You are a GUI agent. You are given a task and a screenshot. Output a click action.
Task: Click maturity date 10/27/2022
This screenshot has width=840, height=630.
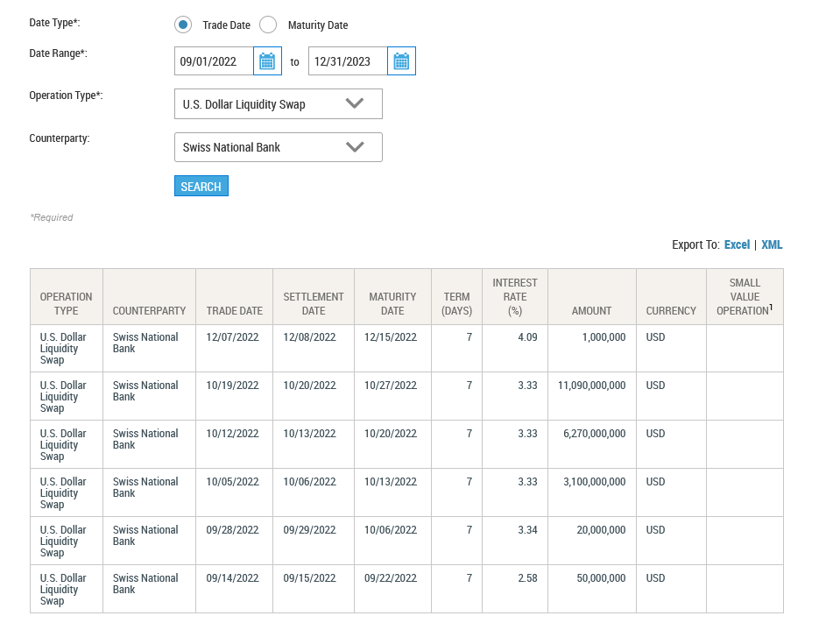(391, 386)
